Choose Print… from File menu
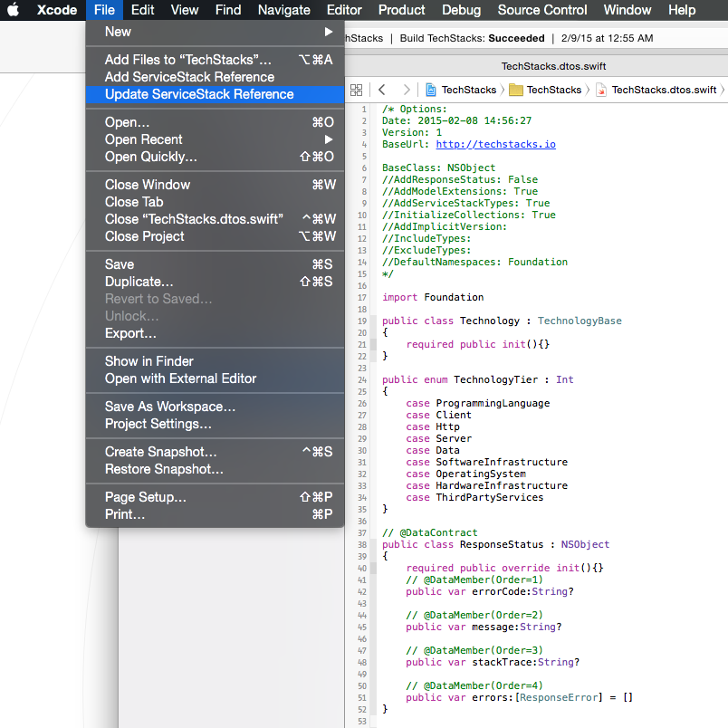 coord(215,514)
